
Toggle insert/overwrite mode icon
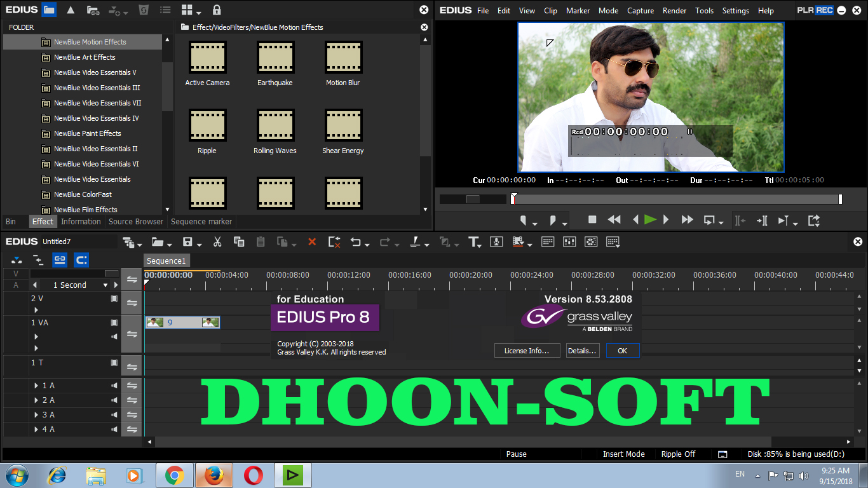coord(17,259)
